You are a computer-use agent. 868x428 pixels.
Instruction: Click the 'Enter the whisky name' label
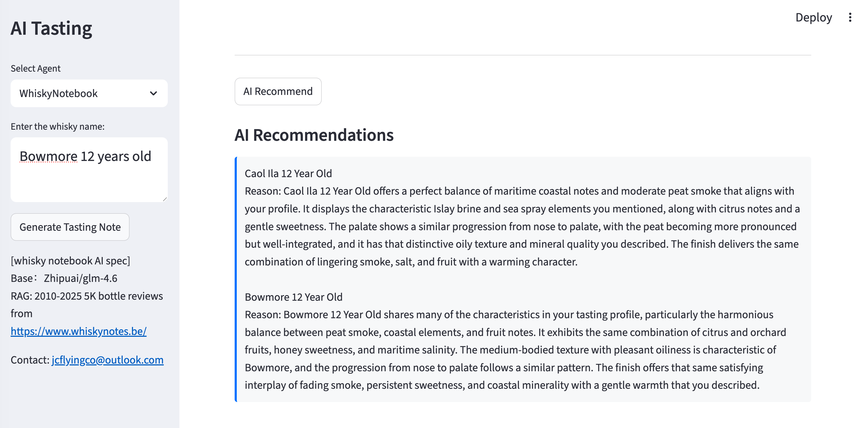(58, 126)
